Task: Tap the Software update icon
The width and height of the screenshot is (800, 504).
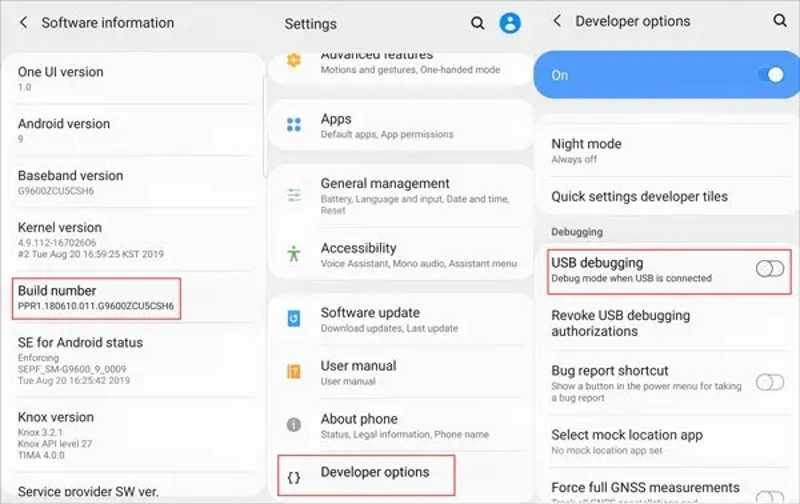Action: [294, 318]
